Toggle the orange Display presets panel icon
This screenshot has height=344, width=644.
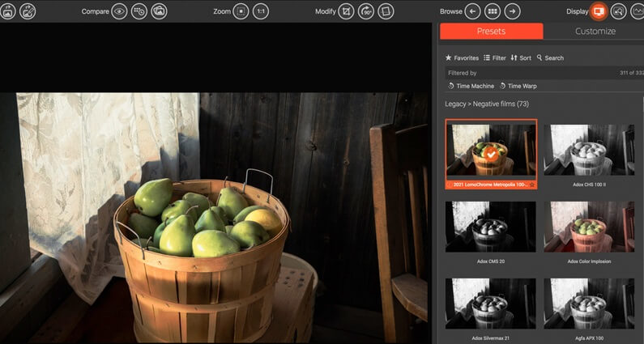click(x=599, y=11)
